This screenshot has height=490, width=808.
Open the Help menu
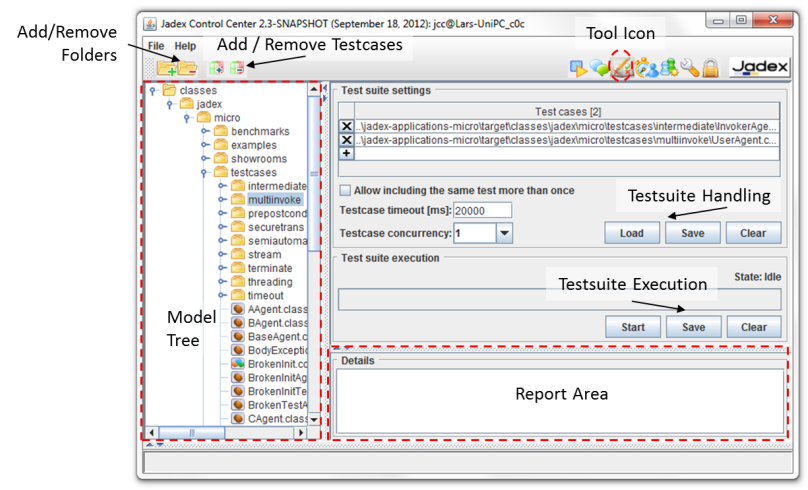185,46
